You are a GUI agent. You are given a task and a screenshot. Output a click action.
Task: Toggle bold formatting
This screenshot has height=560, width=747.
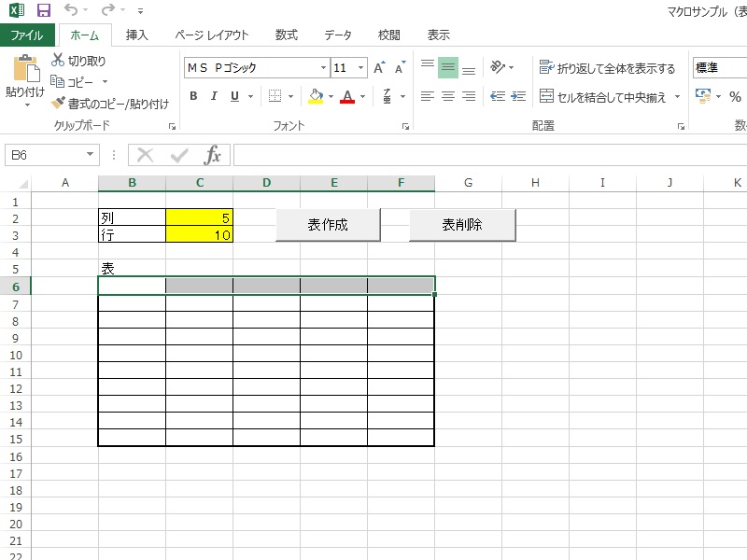(x=193, y=96)
